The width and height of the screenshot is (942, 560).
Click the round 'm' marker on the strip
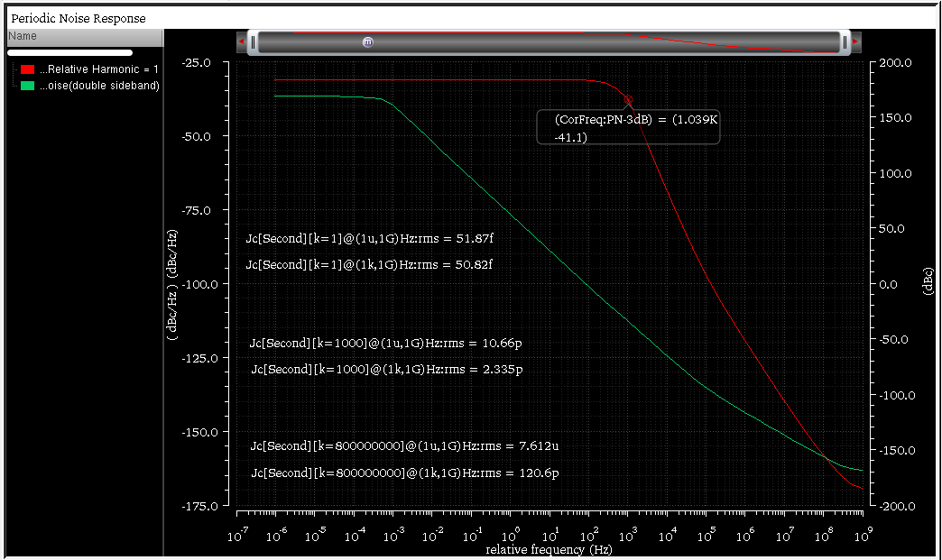[x=367, y=42]
